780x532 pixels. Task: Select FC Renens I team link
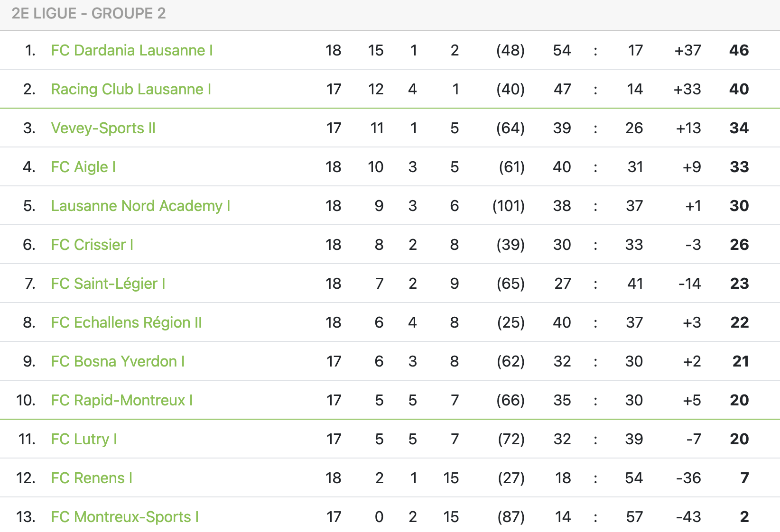92,478
